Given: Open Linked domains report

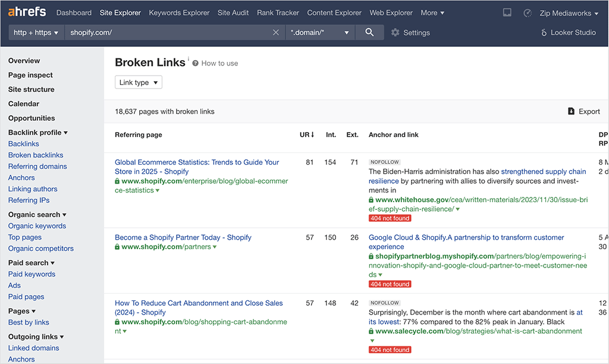Looking at the screenshot, I should (x=34, y=348).
